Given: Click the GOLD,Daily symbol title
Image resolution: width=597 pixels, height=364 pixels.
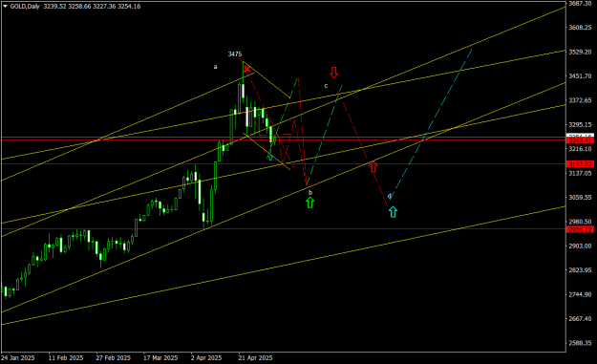Looking at the screenshot, I should tap(25, 6).
